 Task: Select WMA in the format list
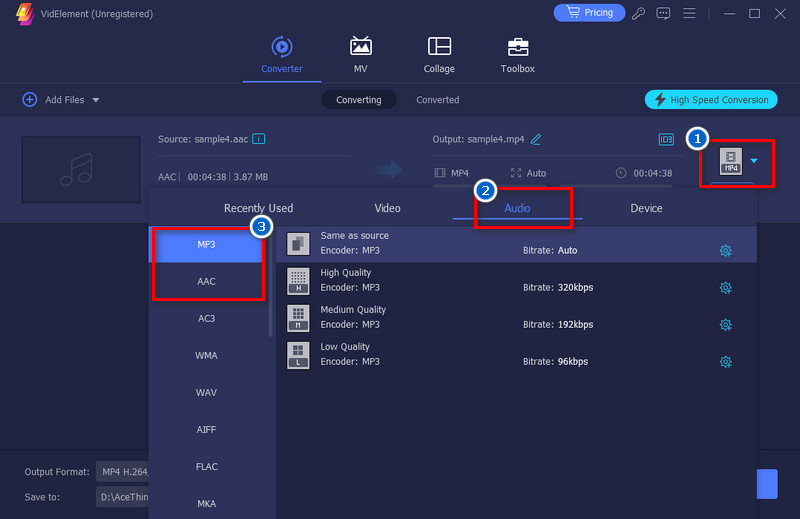click(207, 356)
